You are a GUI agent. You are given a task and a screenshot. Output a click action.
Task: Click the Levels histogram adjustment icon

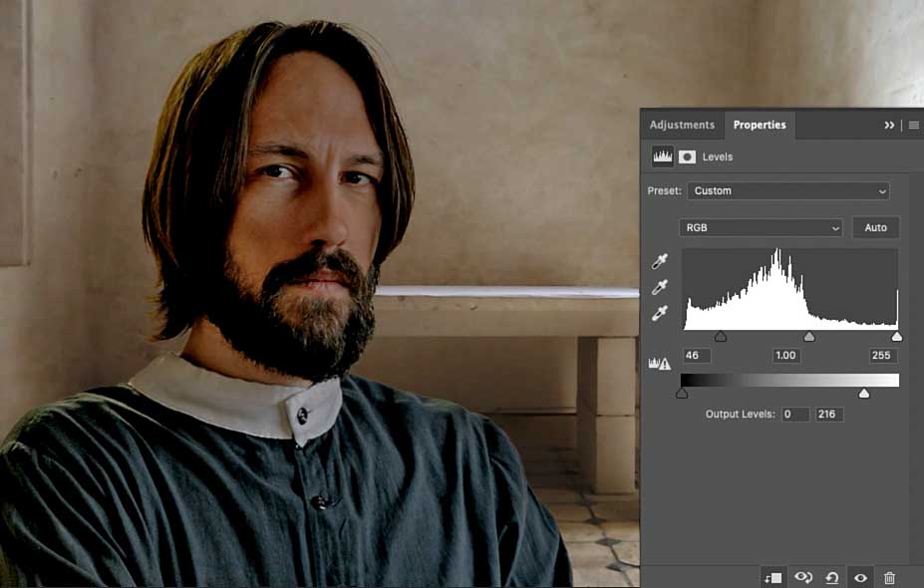[x=663, y=156]
